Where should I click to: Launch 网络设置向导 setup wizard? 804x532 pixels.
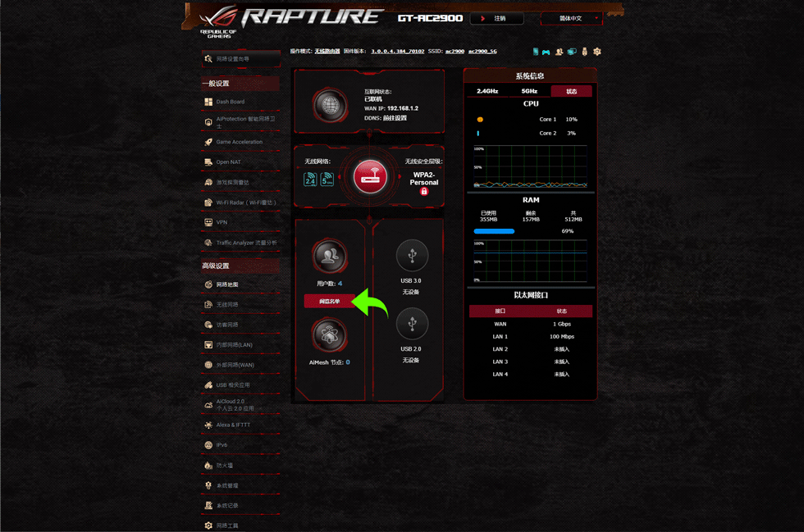coord(241,59)
